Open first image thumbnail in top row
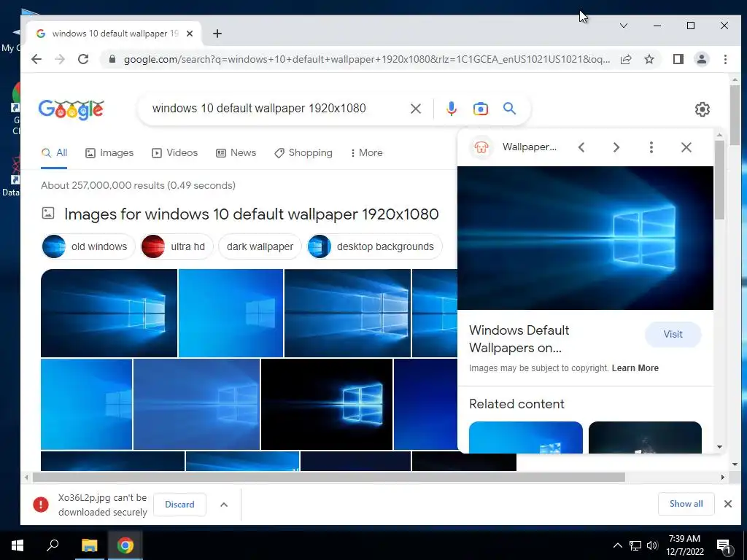The height and width of the screenshot is (560, 747). point(109,314)
